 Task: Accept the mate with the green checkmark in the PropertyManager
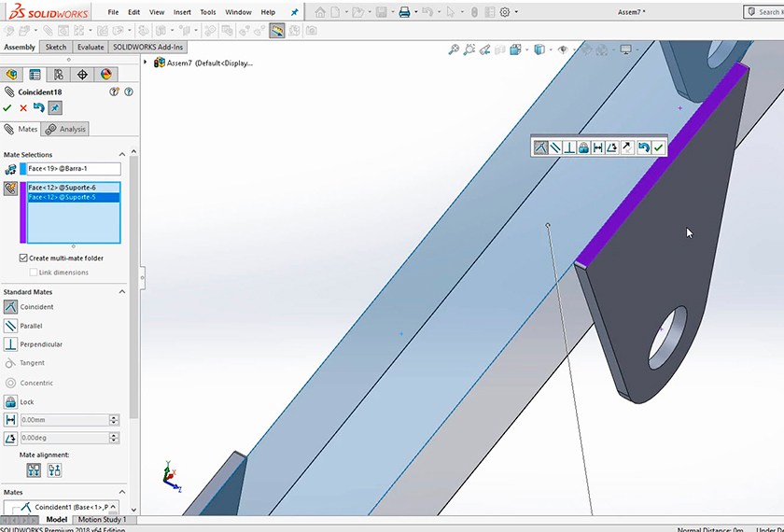(x=7, y=108)
